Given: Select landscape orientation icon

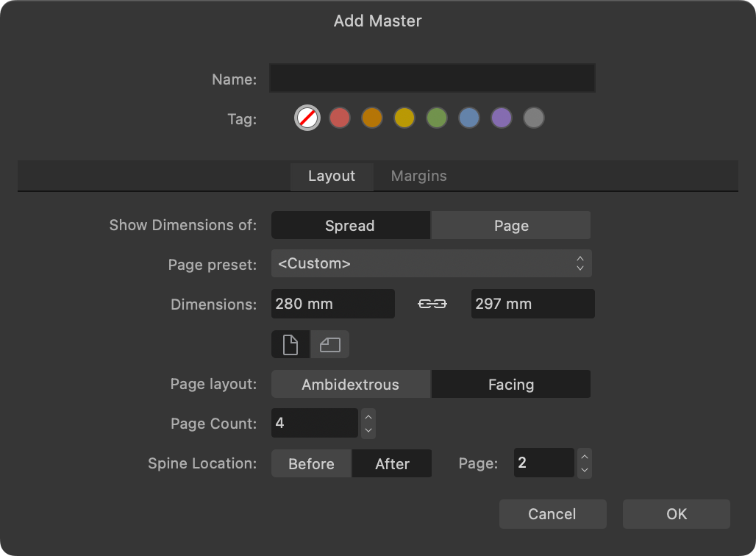Looking at the screenshot, I should pyautogui.click(x=329, y=344).
